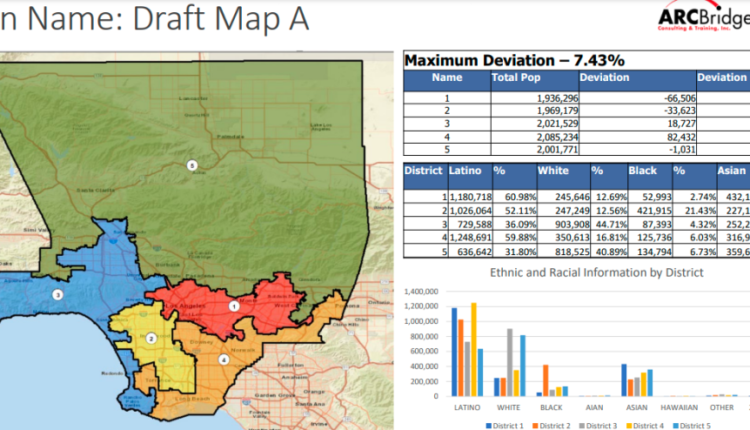Click the gray District 3 WHITE bar
The width and height of the screenshot is (750, 430).
tap(510, 363)
